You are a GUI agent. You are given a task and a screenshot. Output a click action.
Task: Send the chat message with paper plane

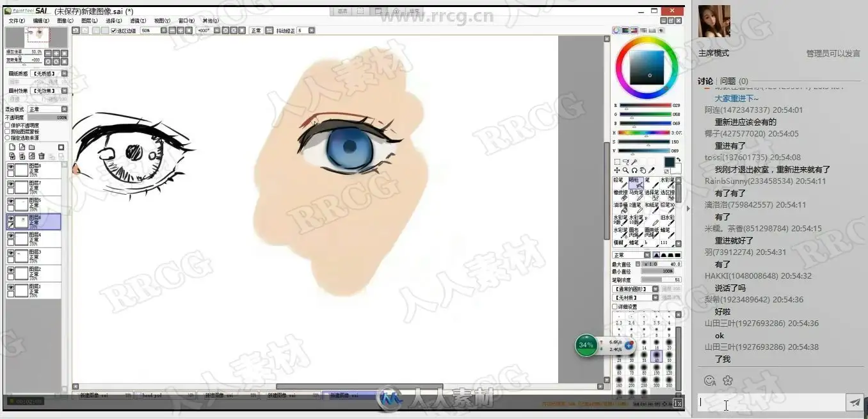[x=855, y=402]
